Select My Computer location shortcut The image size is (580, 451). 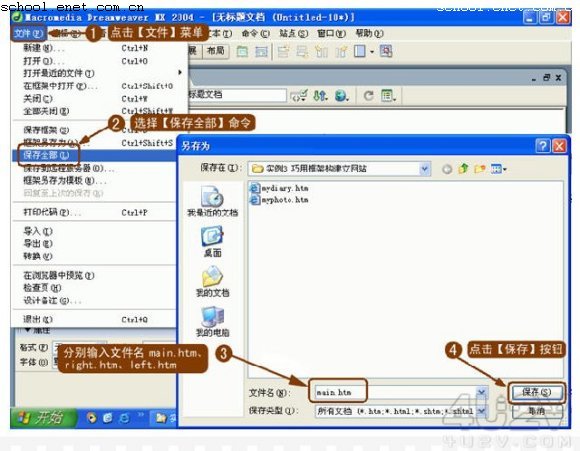click(212, 322)
